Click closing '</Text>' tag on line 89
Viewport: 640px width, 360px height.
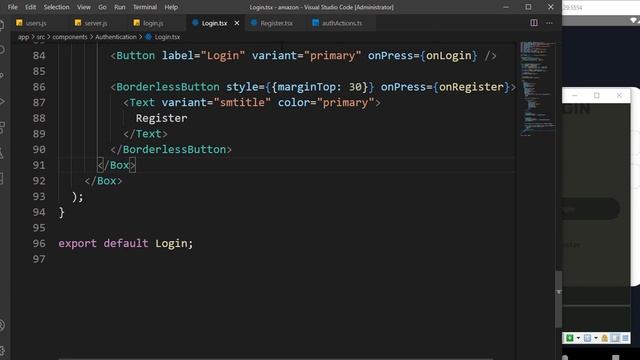tap(145, 134)
